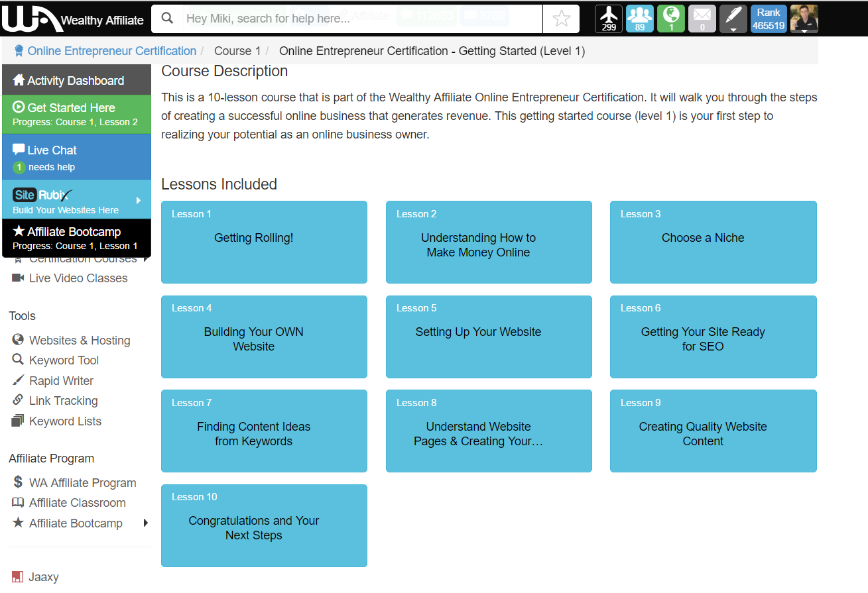The width and height of the screenshot is (868, 593).
Task: Open Lesson 8 Understand Website Pages
Action: 489,431
